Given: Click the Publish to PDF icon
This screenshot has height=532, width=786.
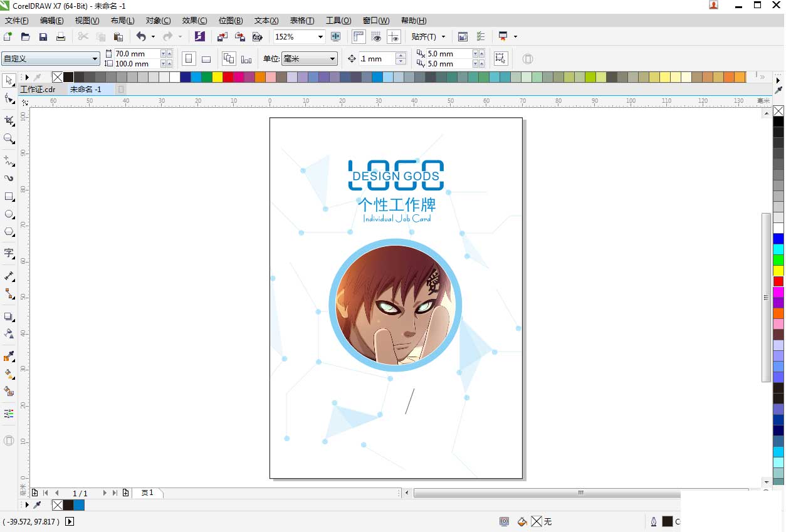Looking at the screenshot, I should coord(257,36).
